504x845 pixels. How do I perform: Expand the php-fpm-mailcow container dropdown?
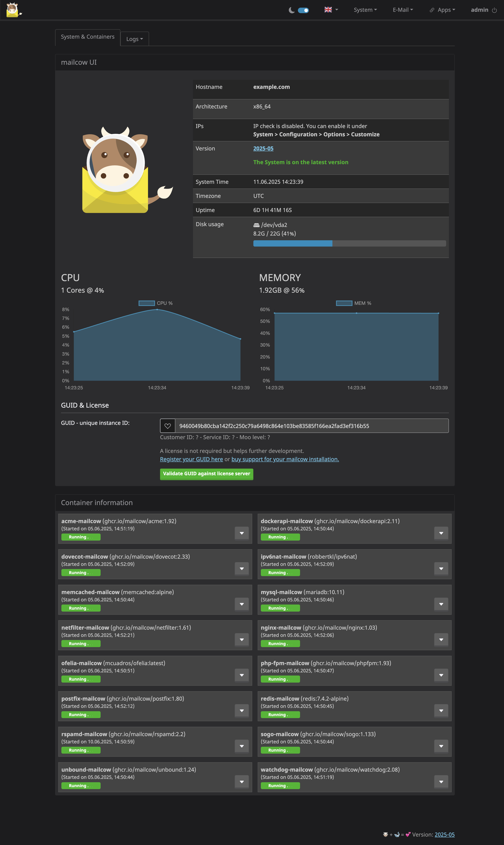[441, 675]
